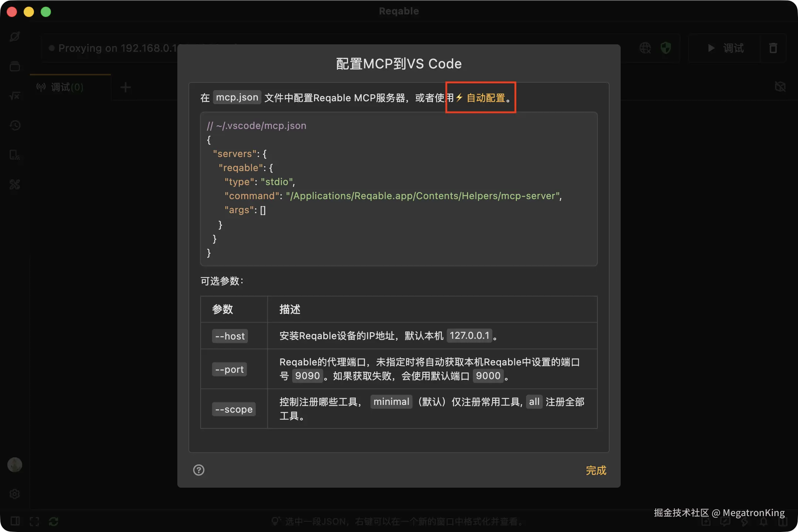
Task: Add a new tab with the plus icon
Action: pos(126,87)
